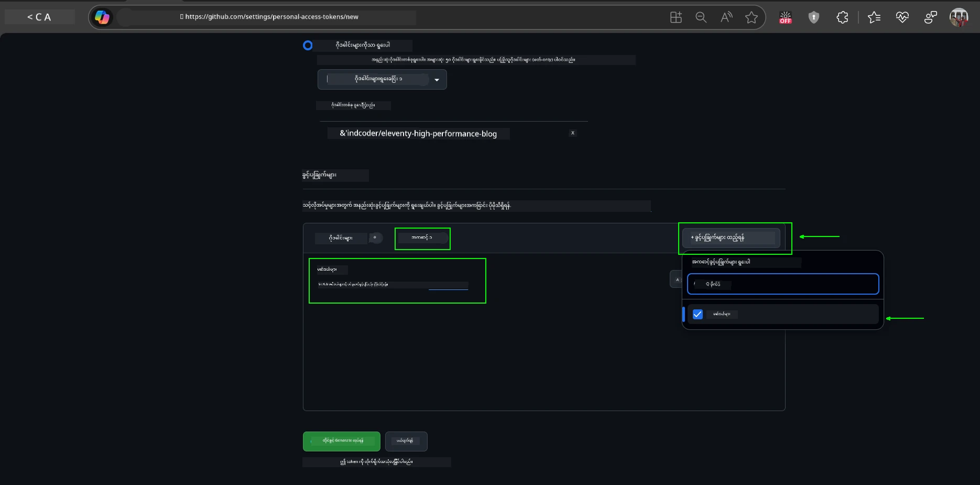Click the extension icon with red OFF badge
Viewport: 980px width, 485px height.
[x=785, y=17]
